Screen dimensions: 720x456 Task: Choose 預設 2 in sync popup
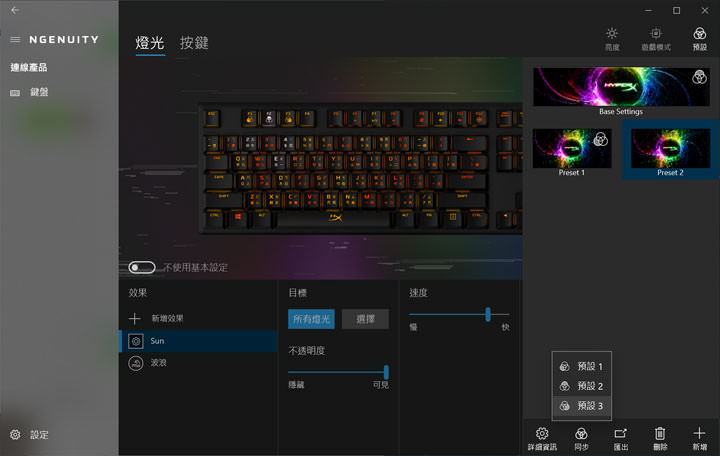click(581, 386)
